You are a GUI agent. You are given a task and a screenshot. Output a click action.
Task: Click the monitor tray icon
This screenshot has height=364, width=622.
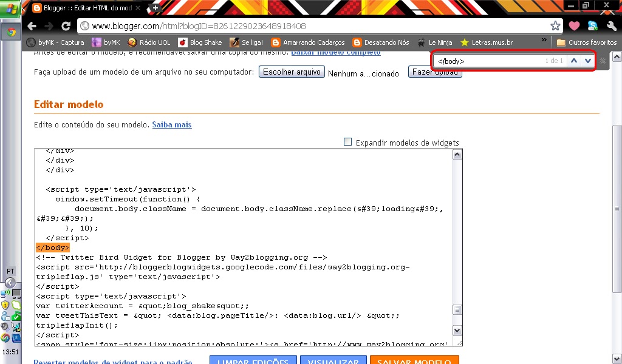pos(16,294)
